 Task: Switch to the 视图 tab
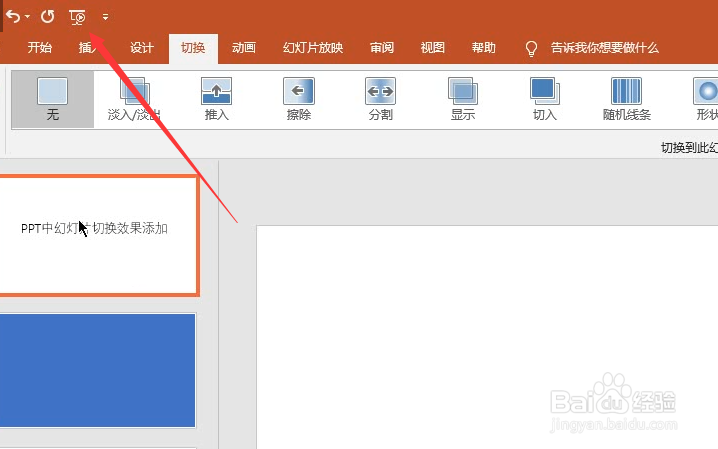pos(432,48)
